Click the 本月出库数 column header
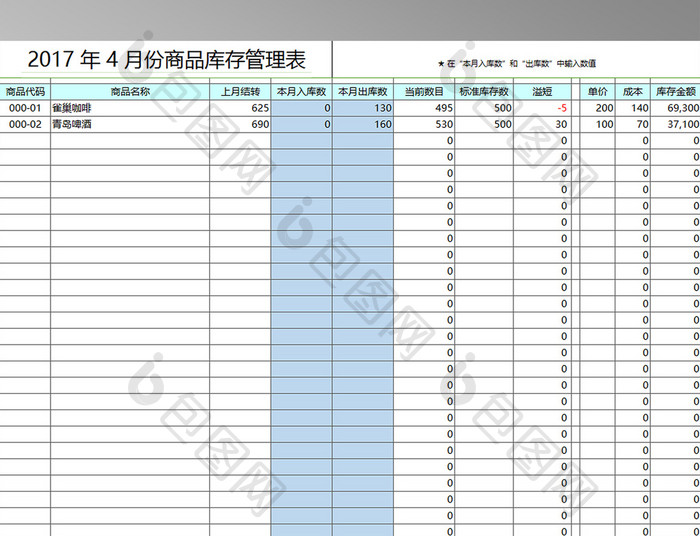 (x=363, y=91)
